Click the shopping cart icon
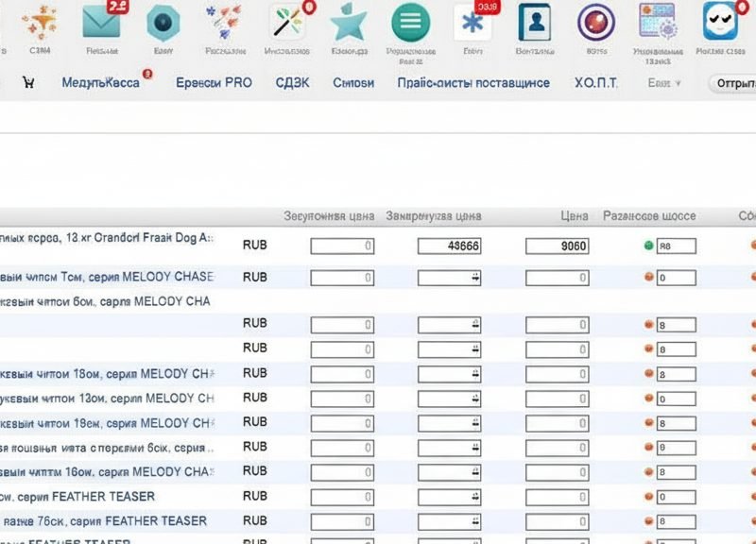The width and height of the screenshot is (756, 544). coord(28,83)
